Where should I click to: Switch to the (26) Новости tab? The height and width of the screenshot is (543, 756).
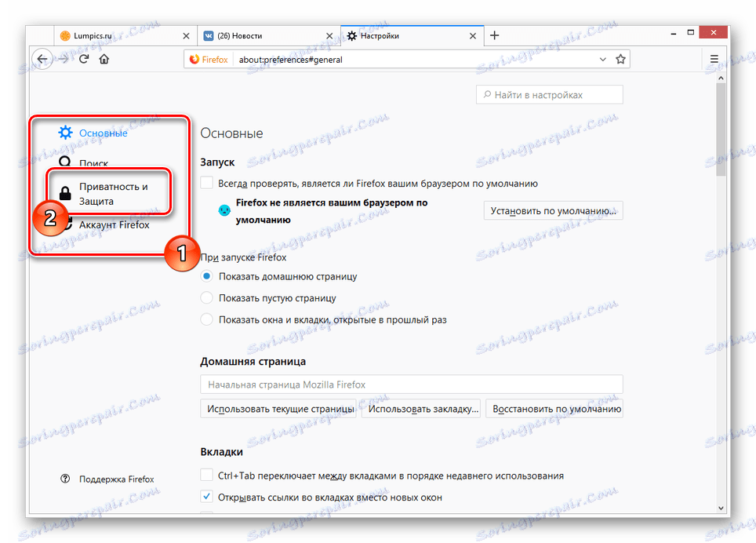click(x=269, y=35)
